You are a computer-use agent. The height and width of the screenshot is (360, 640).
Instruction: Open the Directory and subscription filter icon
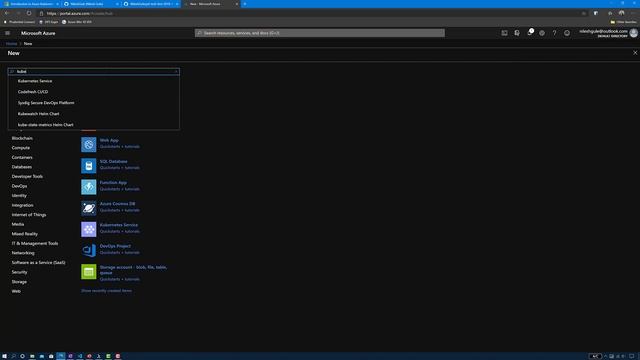[517, 33]
